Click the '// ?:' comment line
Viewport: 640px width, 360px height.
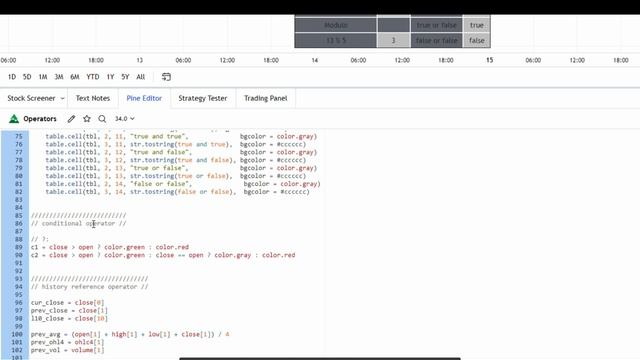(x=40, y=239)
